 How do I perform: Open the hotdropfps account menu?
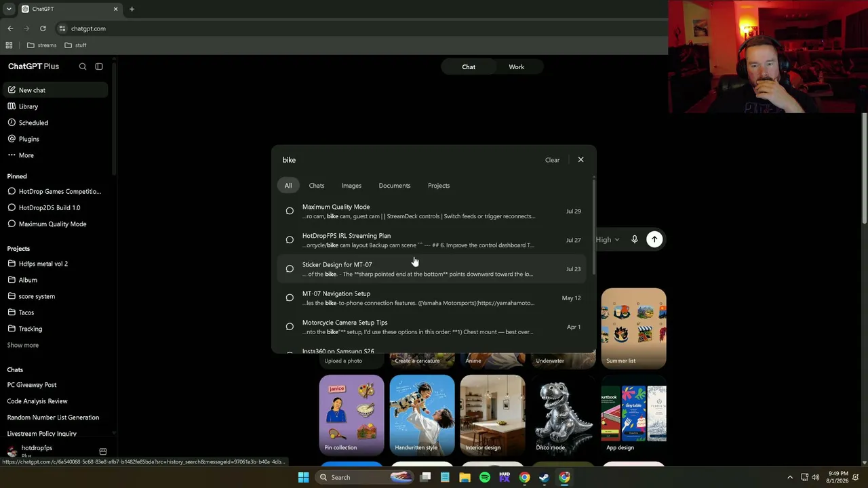tap(37, 451)
